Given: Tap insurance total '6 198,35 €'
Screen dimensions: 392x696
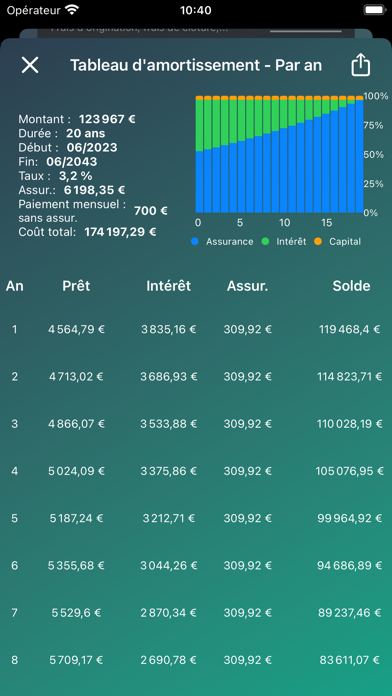Looking at the screenshot, I should 95,190.
